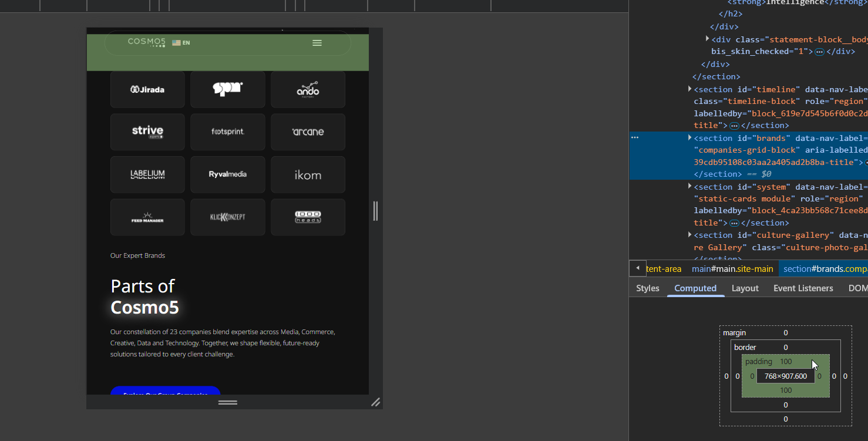Screen dimensions: 868x441
Task: Click the padding-top value 100
Action: [786, 362]
